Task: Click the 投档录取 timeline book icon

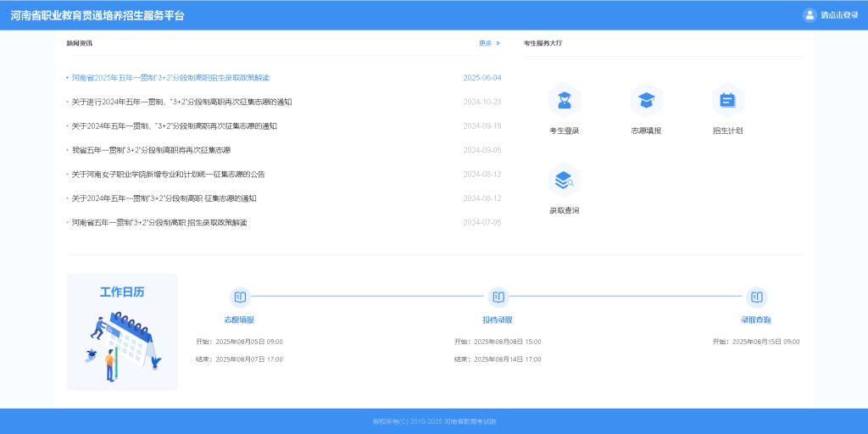Action: pyautogui.click(x=498, y=298)
